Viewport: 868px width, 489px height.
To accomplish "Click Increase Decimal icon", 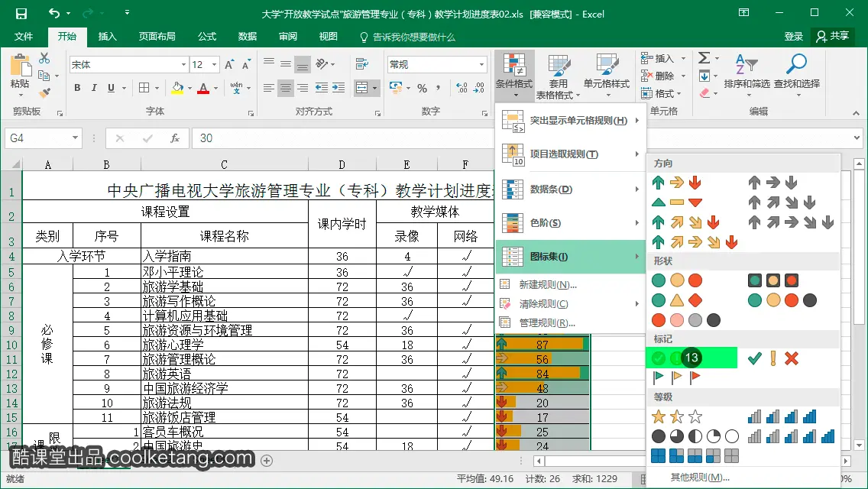I will (462, 88).
